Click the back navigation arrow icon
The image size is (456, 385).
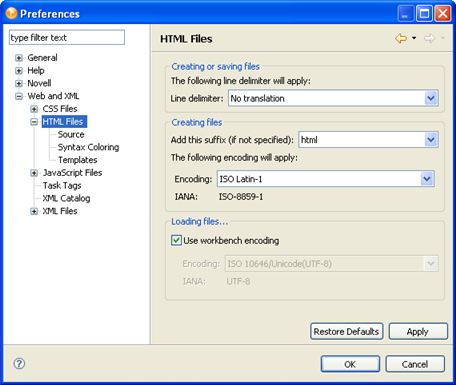(401, 39)
